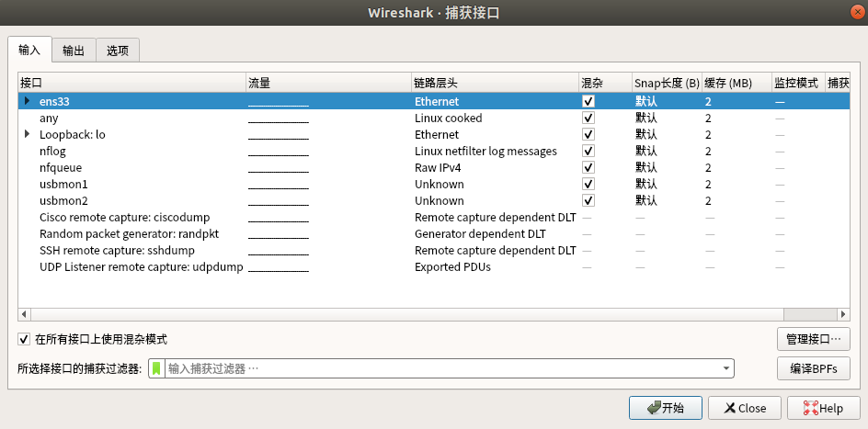
Task: Click the 编译BPFs button
Action: tap(813, 368)
